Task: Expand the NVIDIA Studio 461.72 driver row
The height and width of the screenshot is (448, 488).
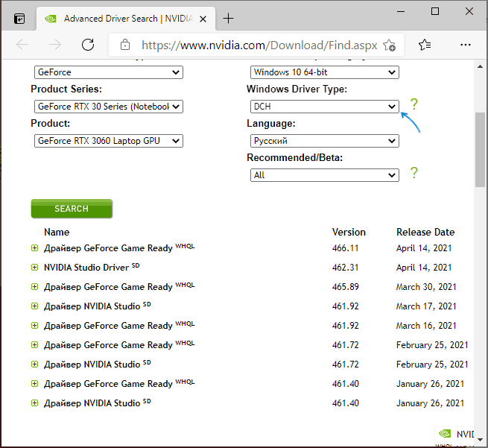Action: click(34, 365)
